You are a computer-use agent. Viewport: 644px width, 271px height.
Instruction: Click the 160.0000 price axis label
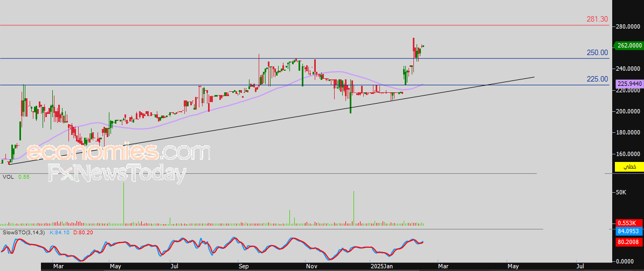tap(628, 154)
